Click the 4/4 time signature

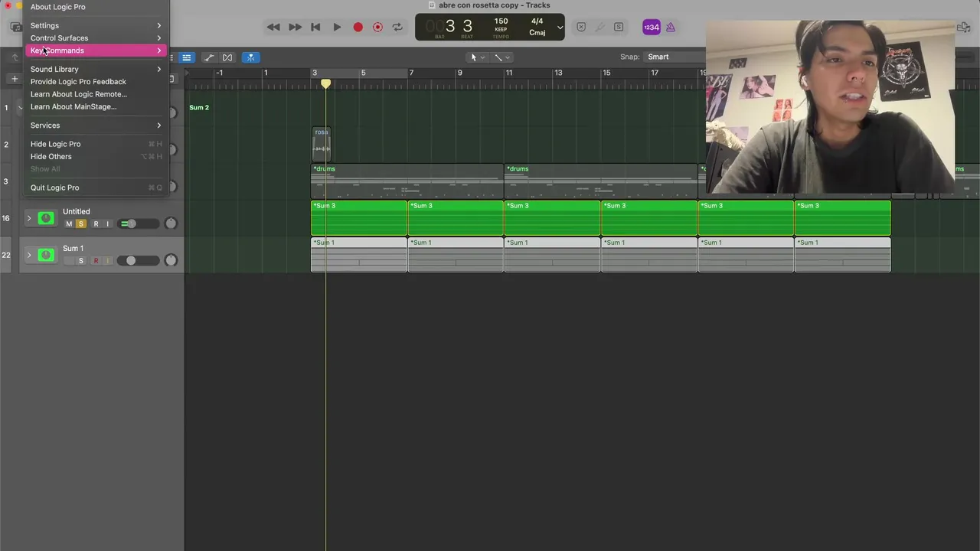click(x=537, y=21)
